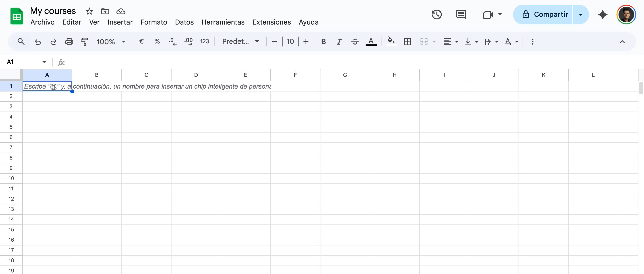The image size is (644, 274).
Task: Click the Compartir share button
Action: 545,15
